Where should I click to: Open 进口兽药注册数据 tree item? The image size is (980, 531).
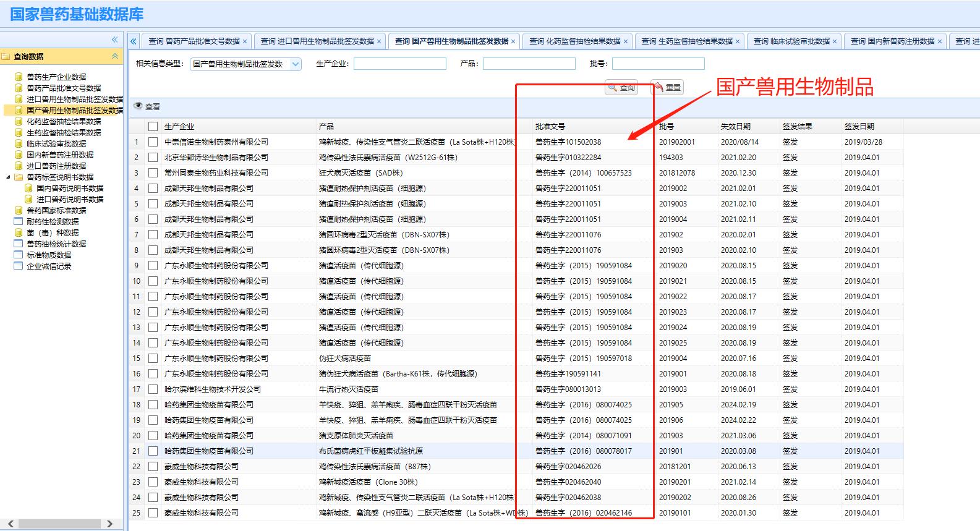coord(56,166)
